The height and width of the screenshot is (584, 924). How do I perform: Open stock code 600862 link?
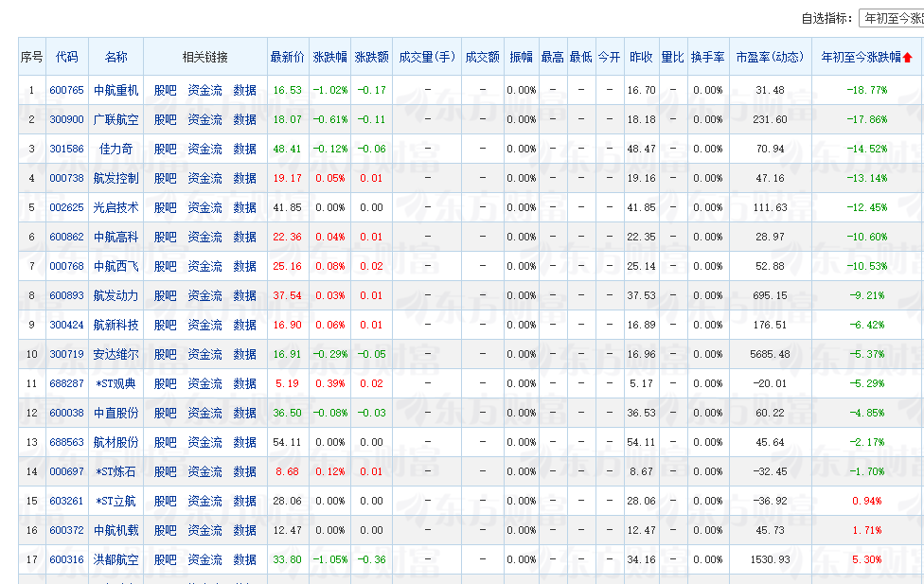(66, 237)
